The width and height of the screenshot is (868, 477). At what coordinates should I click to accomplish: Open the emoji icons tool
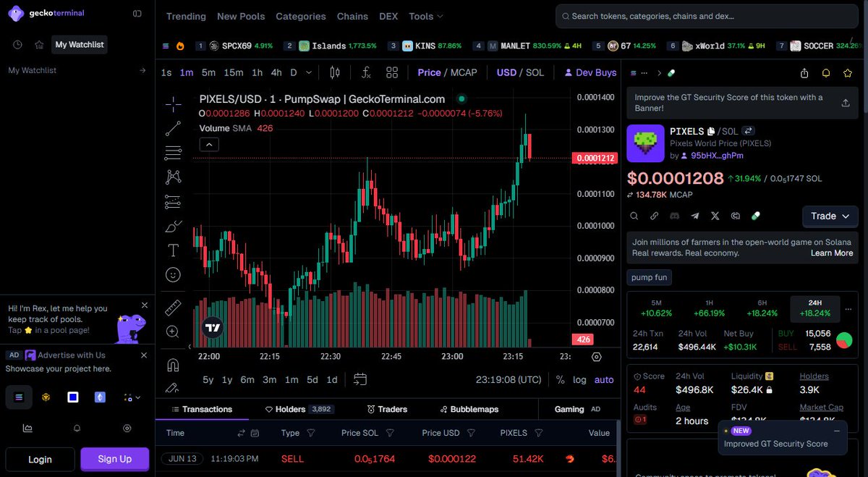(x=173, y=275)
